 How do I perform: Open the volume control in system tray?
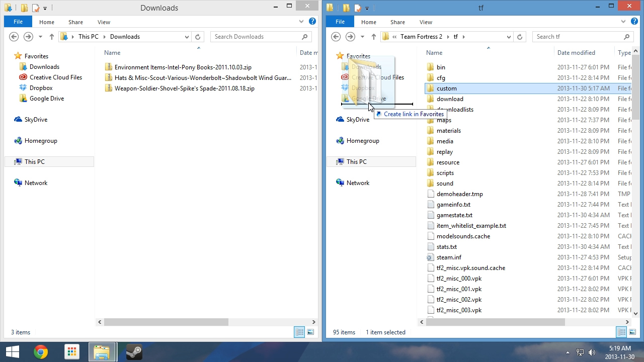pos(592,352)
